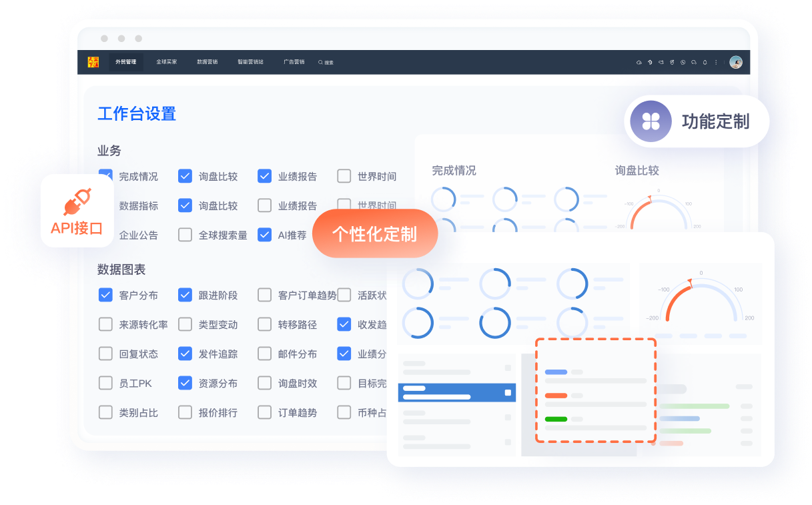This screenshot has height=505, width=812.
Task: Open the user avatar profile picture
Action: click(735, 62)
